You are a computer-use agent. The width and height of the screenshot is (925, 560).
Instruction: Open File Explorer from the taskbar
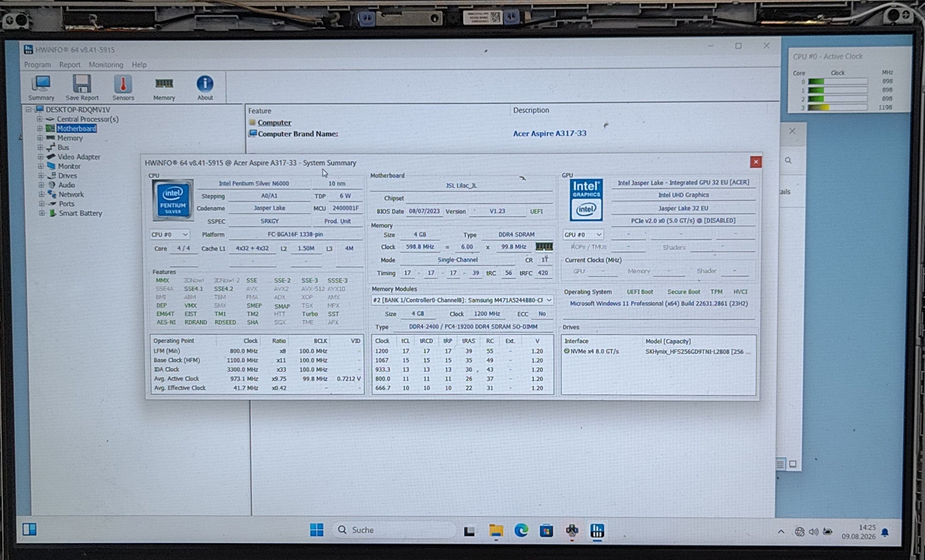[x=496, y=530]
